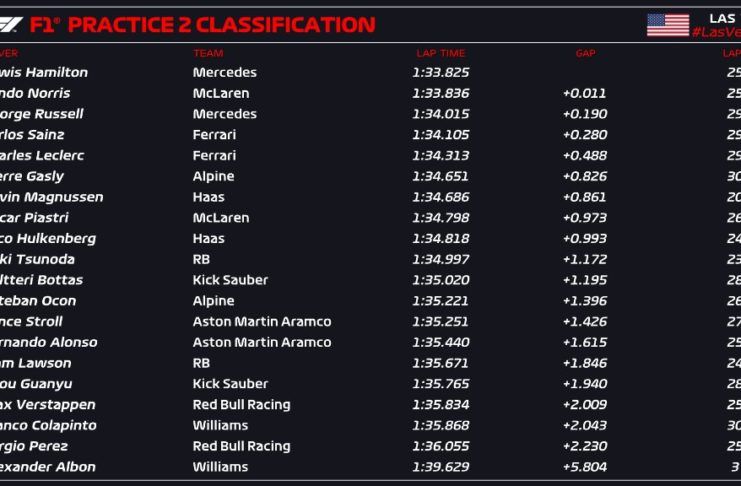Click Colapinto's Williams team label

(x=219, y=425)
